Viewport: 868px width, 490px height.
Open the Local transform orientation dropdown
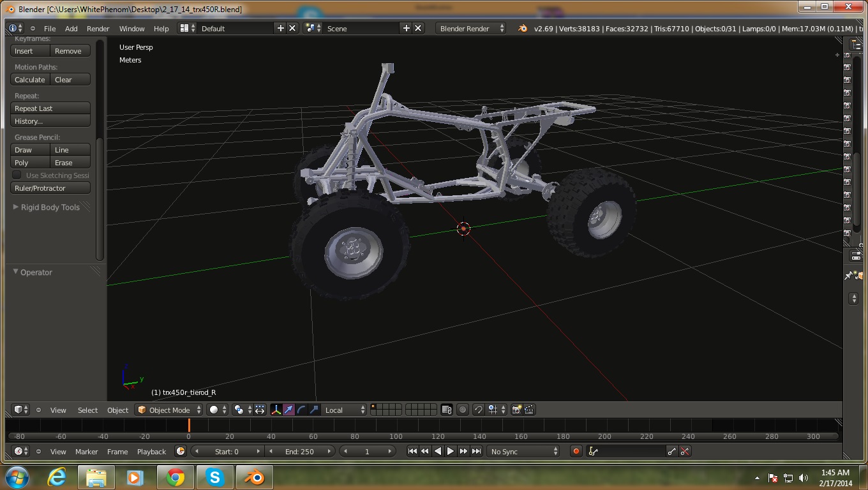[345, 410]
